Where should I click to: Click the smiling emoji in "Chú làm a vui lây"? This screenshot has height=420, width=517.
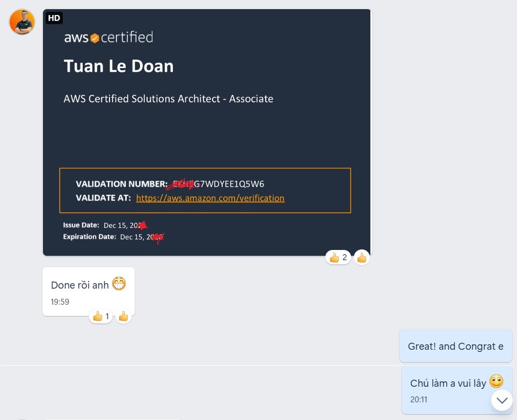click(x=496, y=381)
